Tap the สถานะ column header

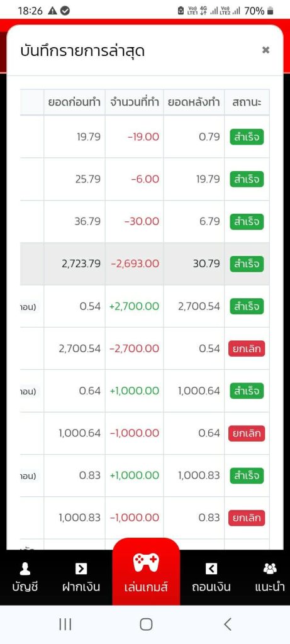[247, 103]
